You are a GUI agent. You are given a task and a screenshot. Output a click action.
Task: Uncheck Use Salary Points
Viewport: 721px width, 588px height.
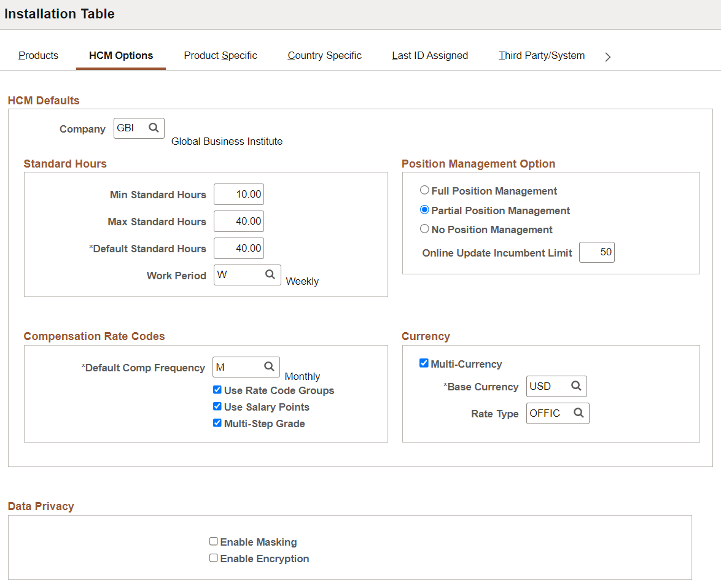[x=217, y=406]
